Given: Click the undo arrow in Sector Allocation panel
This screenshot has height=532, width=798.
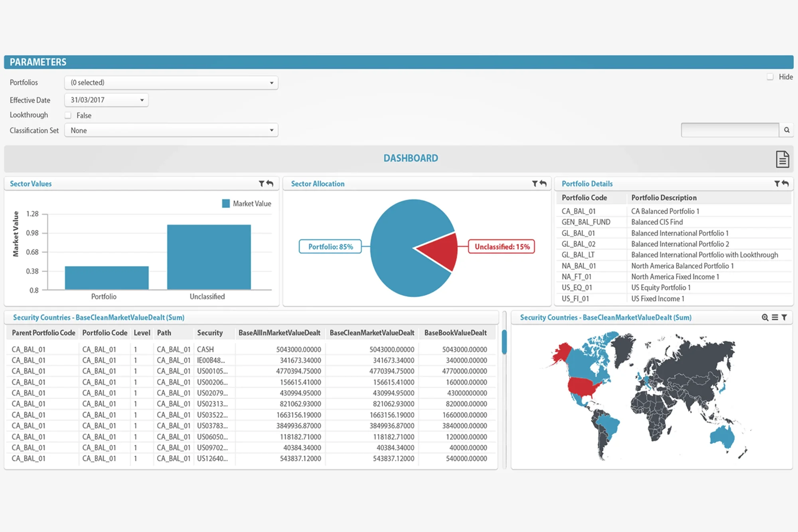Looking at the screenshot, I should [x=543, y=184].
